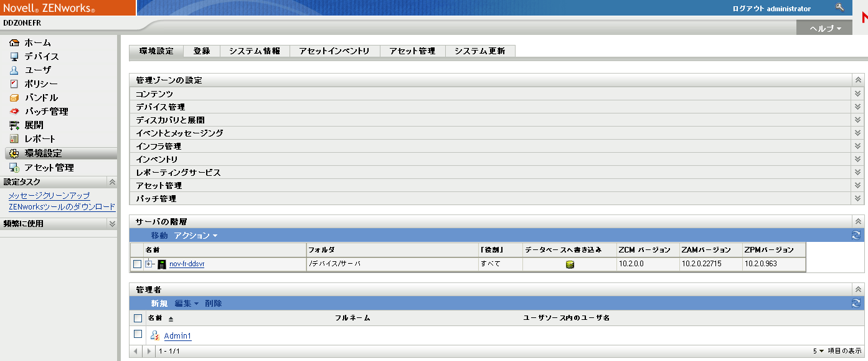
Task: Open settings with the wrench icon top right
Action: [x=839, y=8]
